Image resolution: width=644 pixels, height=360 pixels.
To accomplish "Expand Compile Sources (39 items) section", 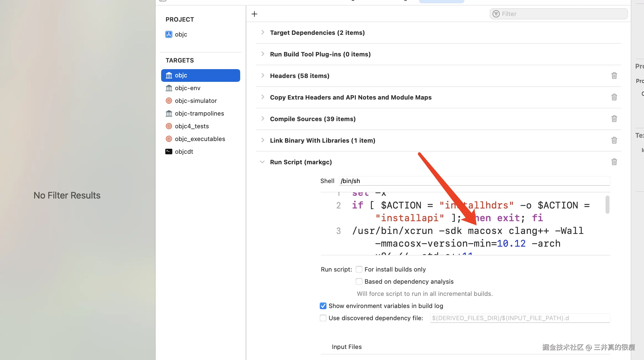I will (263, 119).
